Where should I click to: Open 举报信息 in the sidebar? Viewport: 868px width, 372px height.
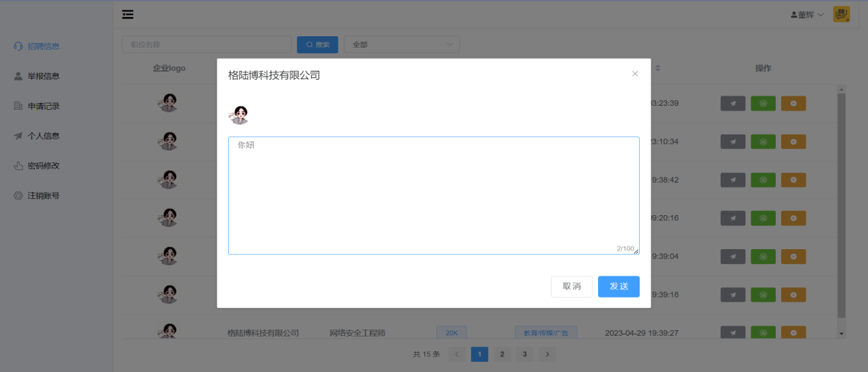37,76
